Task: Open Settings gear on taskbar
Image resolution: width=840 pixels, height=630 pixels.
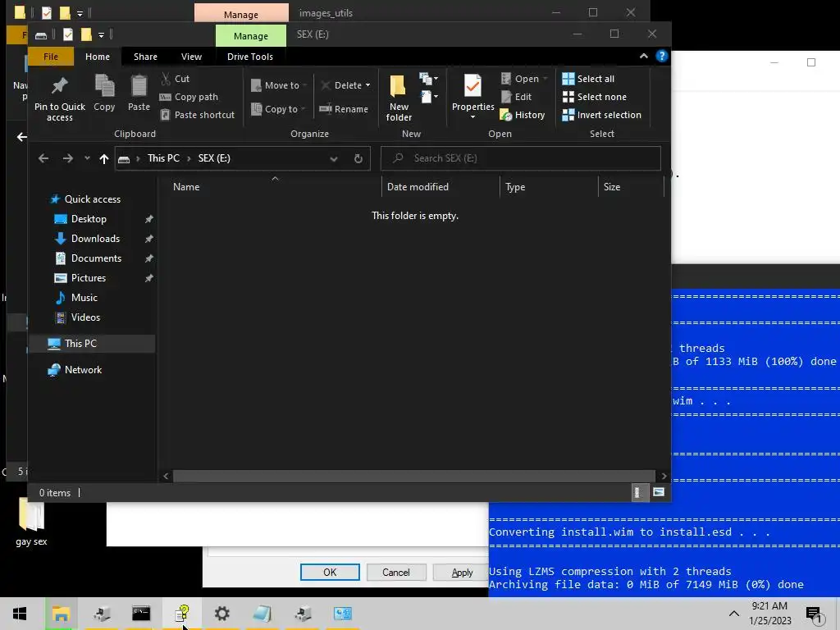Action: click(x=221, y=614)
